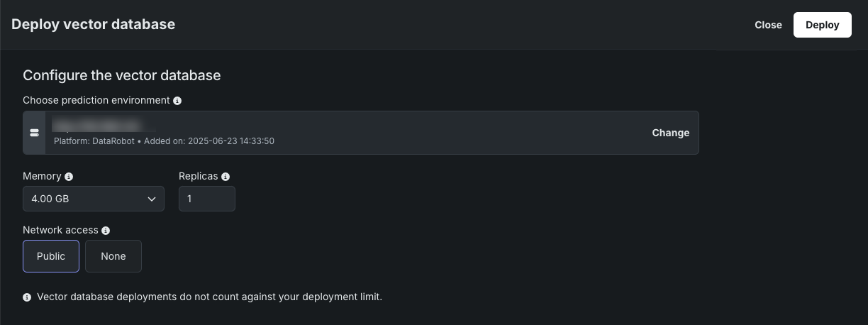Click the Choose prediction environment label
The image size is (868, 325).
96,101
